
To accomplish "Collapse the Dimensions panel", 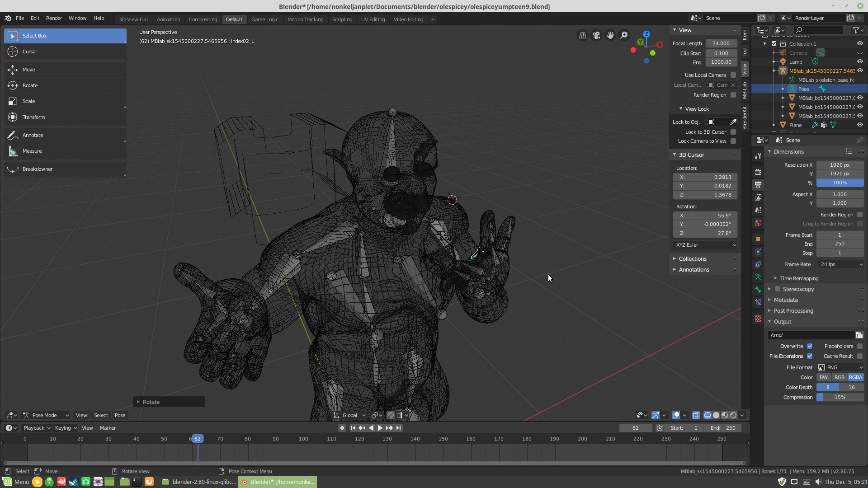I will (788, 152).
